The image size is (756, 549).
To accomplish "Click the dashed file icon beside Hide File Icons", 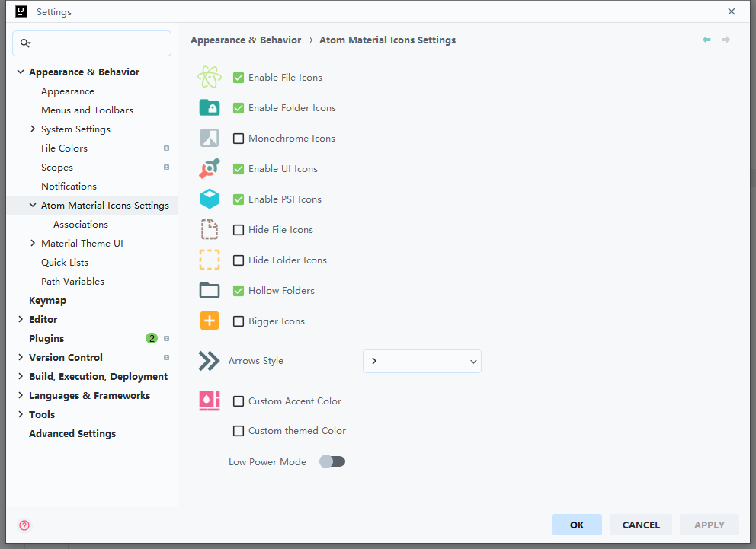I will coord(210,229).
